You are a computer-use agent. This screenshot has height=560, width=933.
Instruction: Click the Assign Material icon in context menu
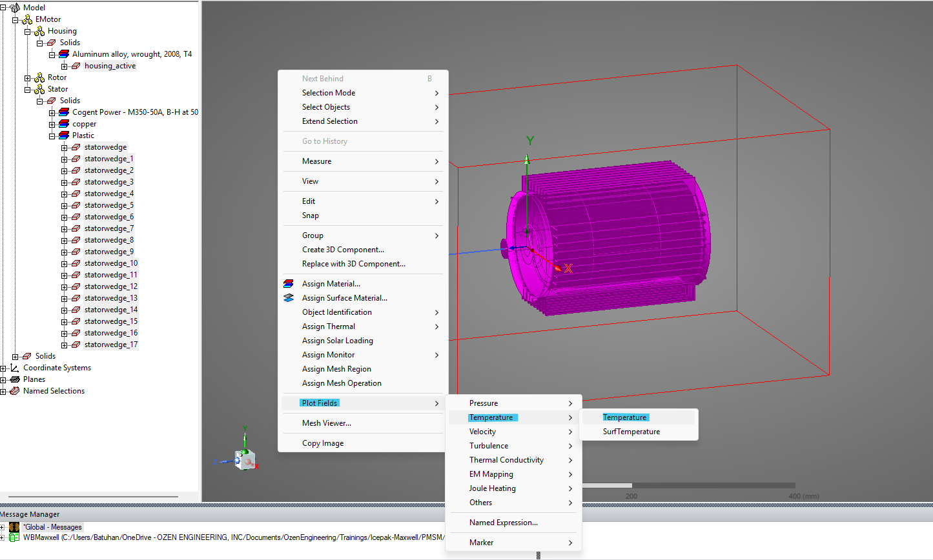pos(289,284)
